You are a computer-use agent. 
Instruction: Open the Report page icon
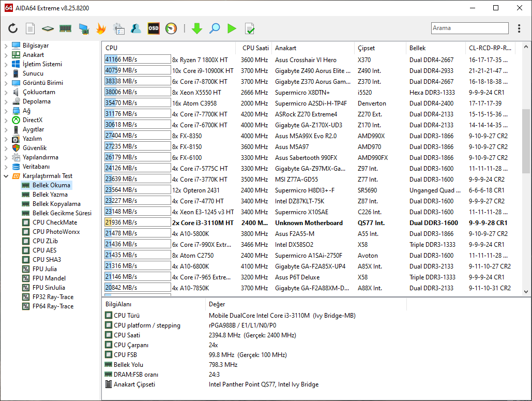[x=30, y=28]
